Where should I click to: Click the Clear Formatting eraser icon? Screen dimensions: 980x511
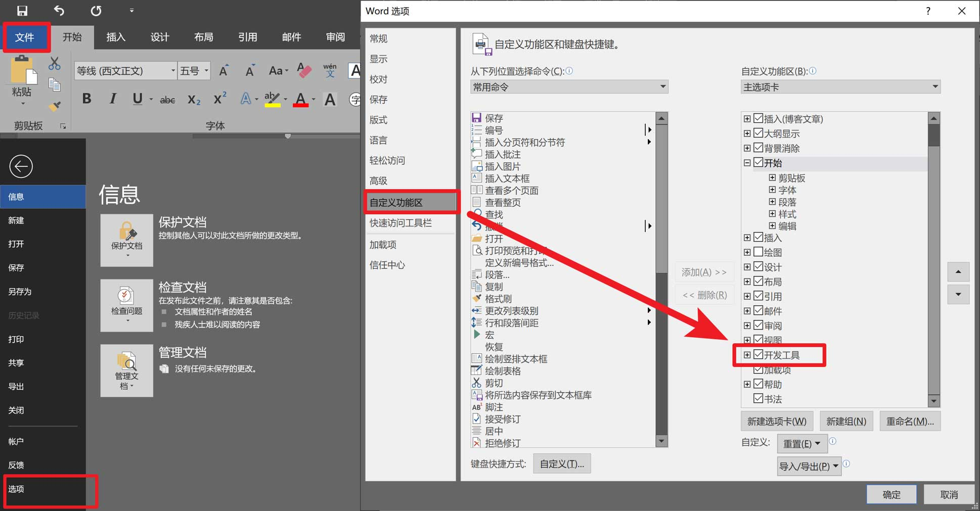click(304, 70)
